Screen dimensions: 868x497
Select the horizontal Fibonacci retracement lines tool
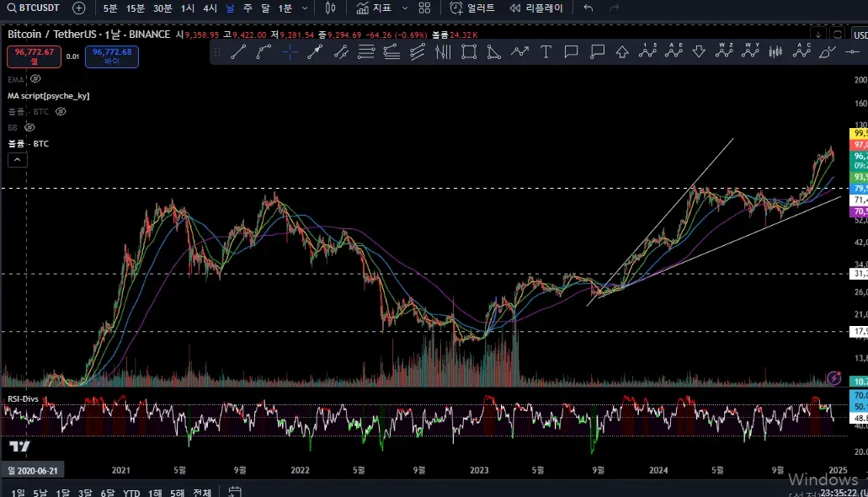click(x=366, y=52)
